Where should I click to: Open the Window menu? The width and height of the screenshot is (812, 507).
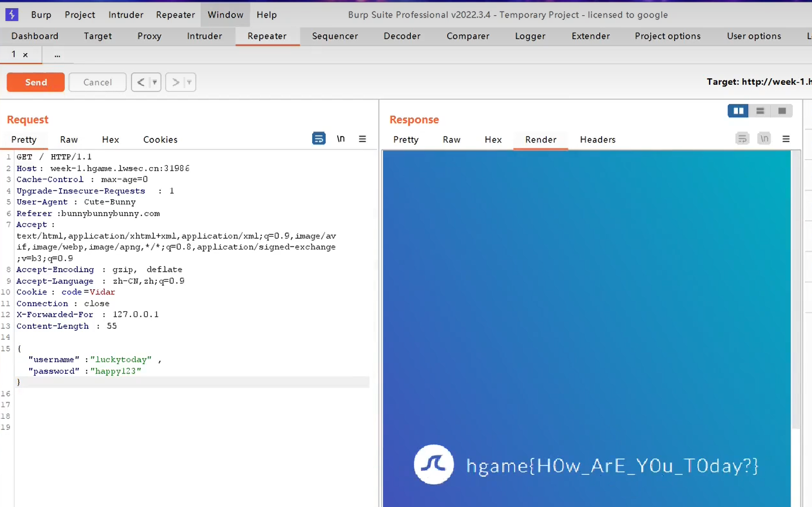[x=226, y=15]
